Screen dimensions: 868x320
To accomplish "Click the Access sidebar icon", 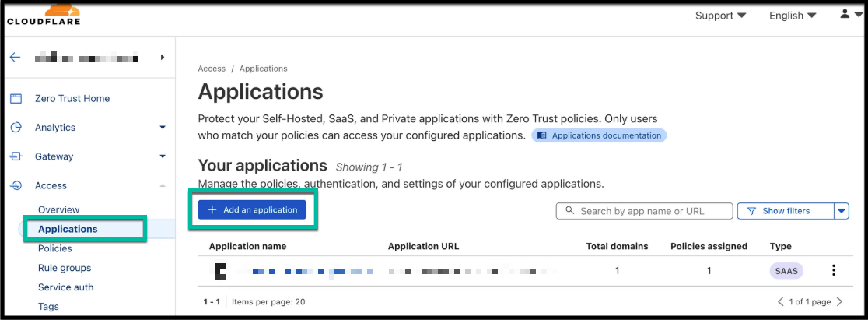I will coord(16,186).
